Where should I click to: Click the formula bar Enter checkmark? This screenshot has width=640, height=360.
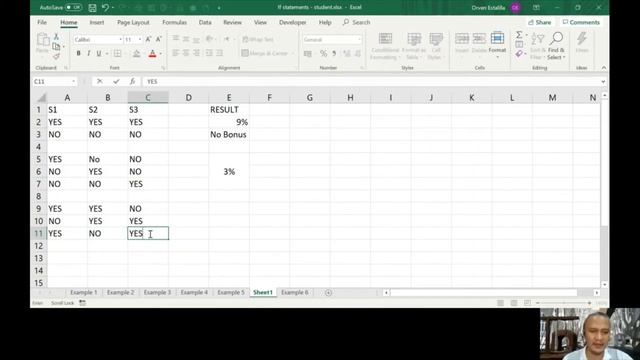coord(116,82)
